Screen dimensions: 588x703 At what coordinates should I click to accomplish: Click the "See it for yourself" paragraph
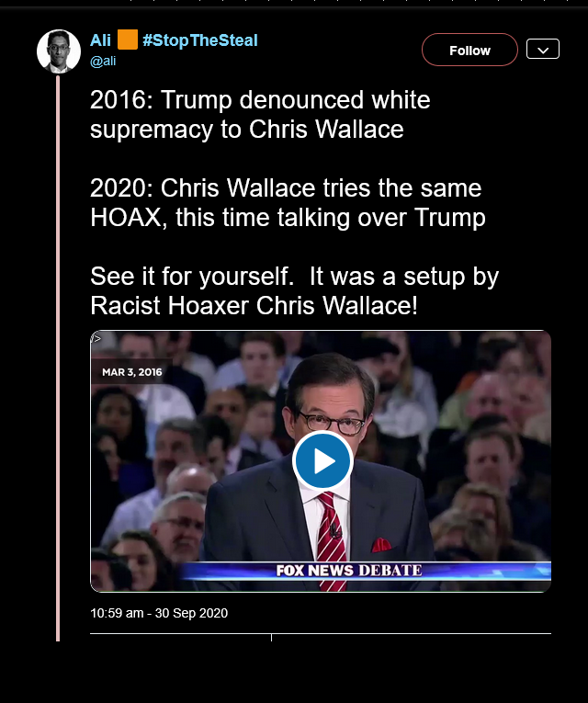click(294, 290)
